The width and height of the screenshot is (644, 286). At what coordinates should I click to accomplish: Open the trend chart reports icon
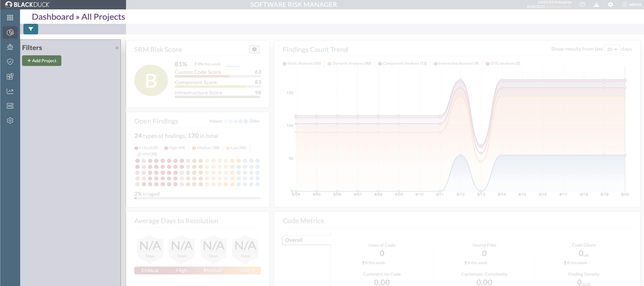point(10,91)
